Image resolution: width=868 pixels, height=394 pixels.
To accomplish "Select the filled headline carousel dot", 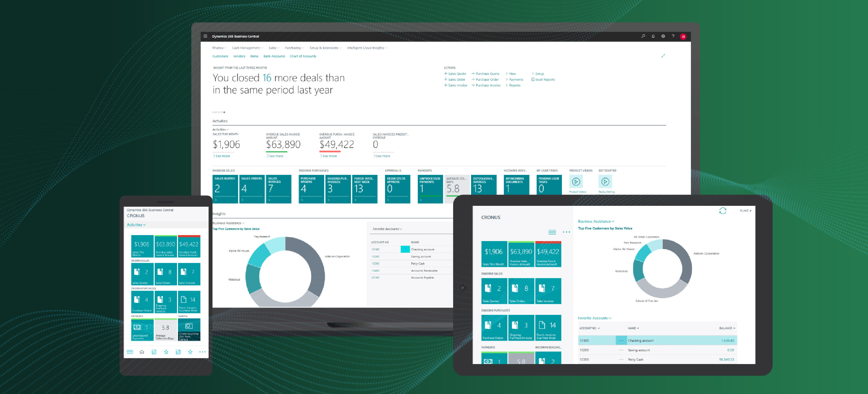I will tap(224, 112).
